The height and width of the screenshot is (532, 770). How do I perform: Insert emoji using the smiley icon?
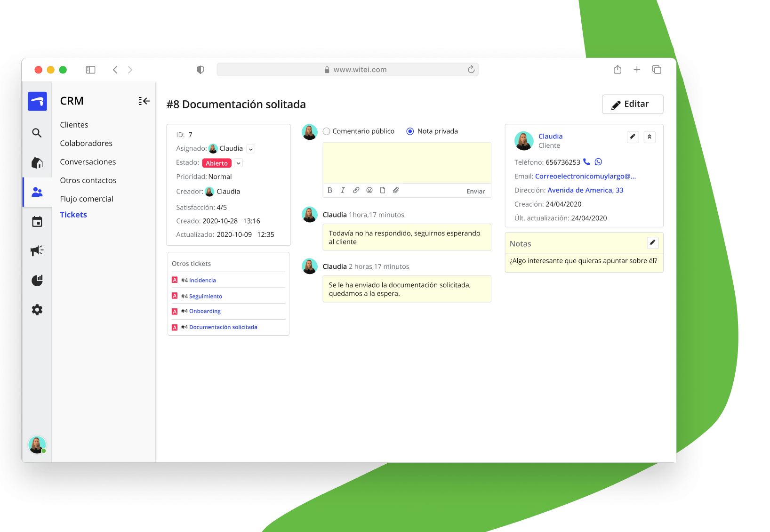pos(369,190)
